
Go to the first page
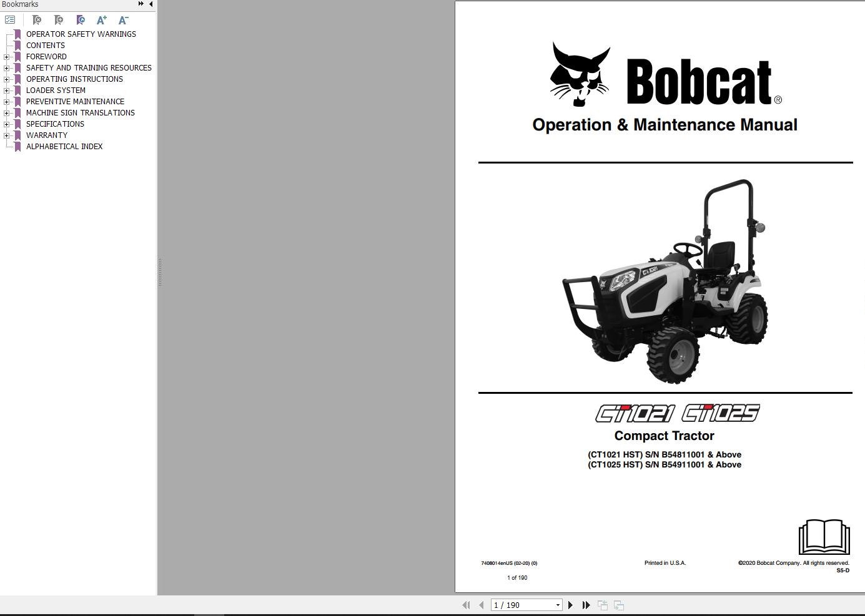[x=466, y=605]
